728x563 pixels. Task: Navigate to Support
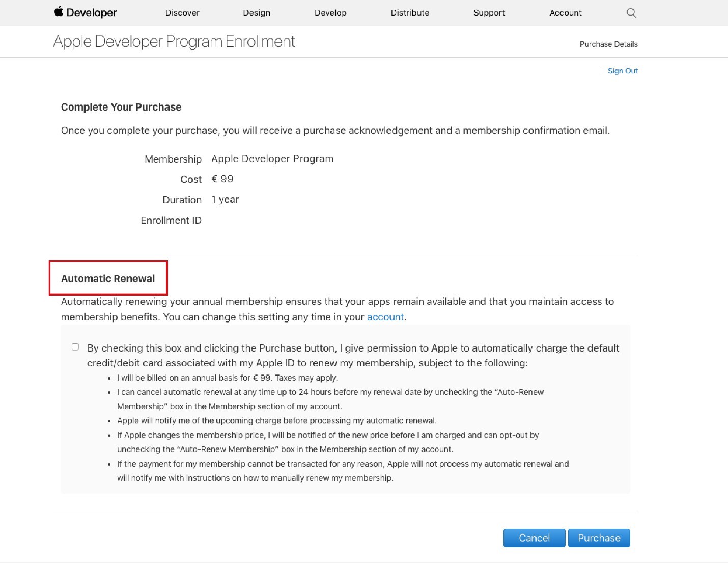[489, 13]
